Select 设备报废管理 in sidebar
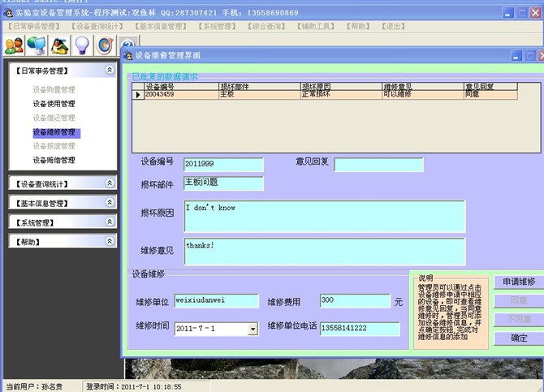544x392 pixels. [x=54, y=146]
